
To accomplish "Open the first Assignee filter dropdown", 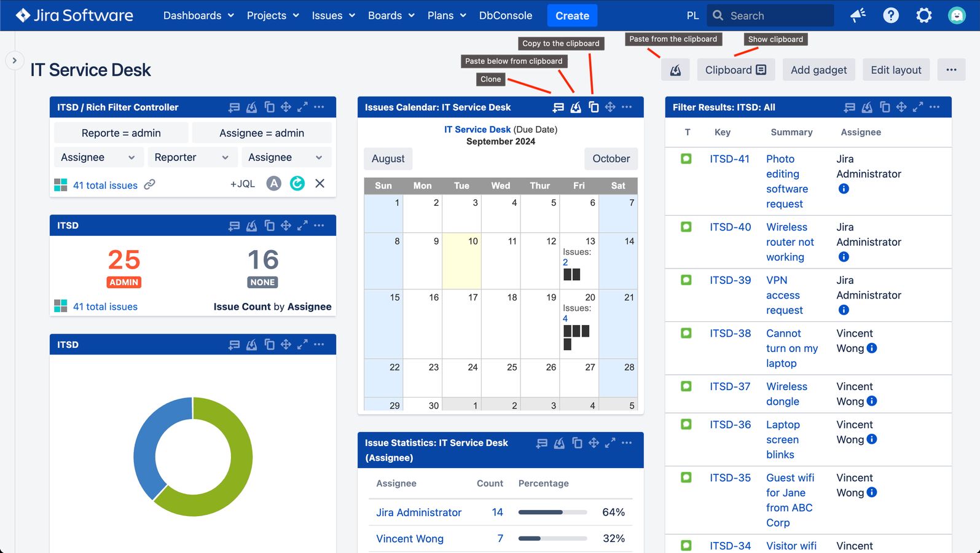I will [x=98, y=157].
